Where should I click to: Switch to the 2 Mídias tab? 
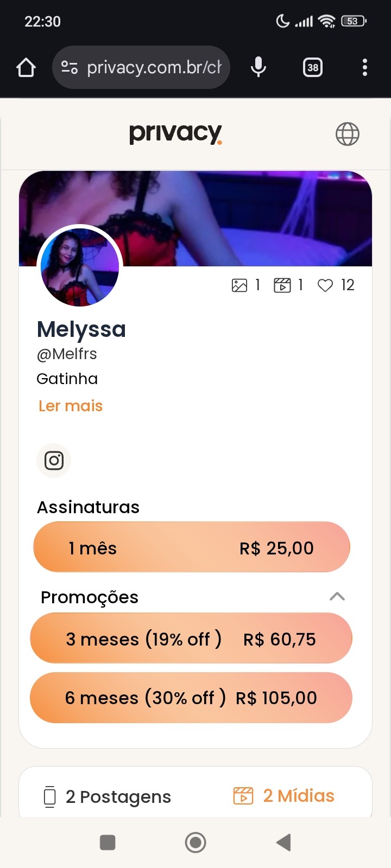coord(284,796)
